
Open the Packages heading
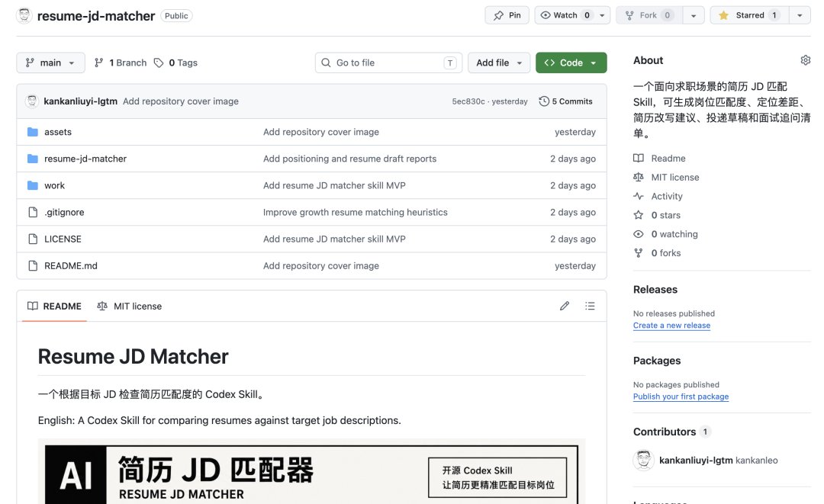point(657,361)
